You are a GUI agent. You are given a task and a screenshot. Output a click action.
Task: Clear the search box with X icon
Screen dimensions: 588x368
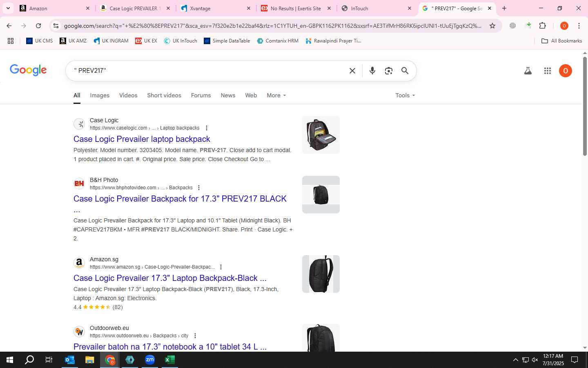tap(352, 71)
